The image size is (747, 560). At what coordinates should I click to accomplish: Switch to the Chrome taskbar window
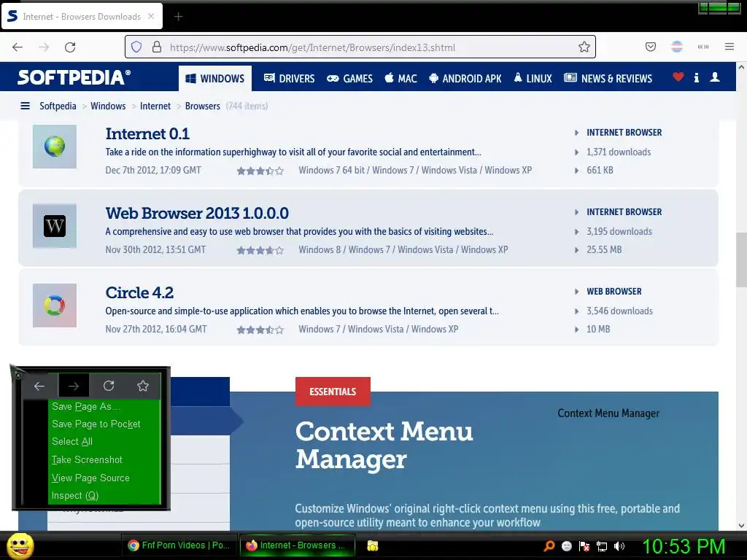[179, 545]
